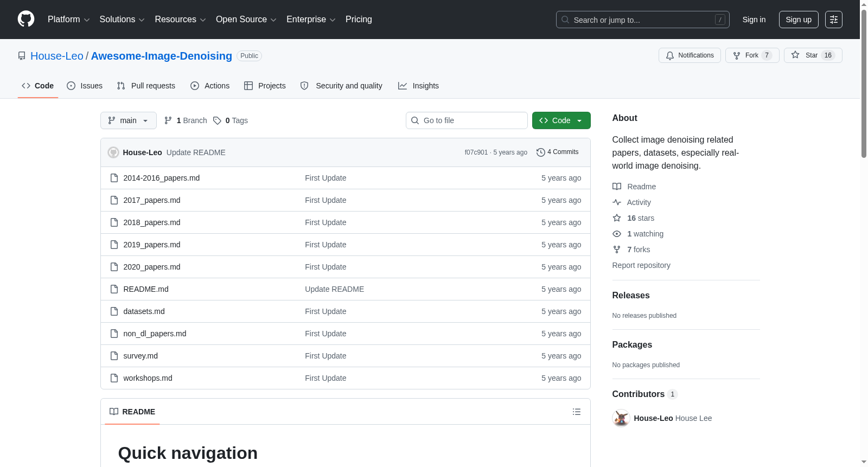Click file icon beside workshops.md
This screenshot has height=467, width=868.
click(114, 378)
